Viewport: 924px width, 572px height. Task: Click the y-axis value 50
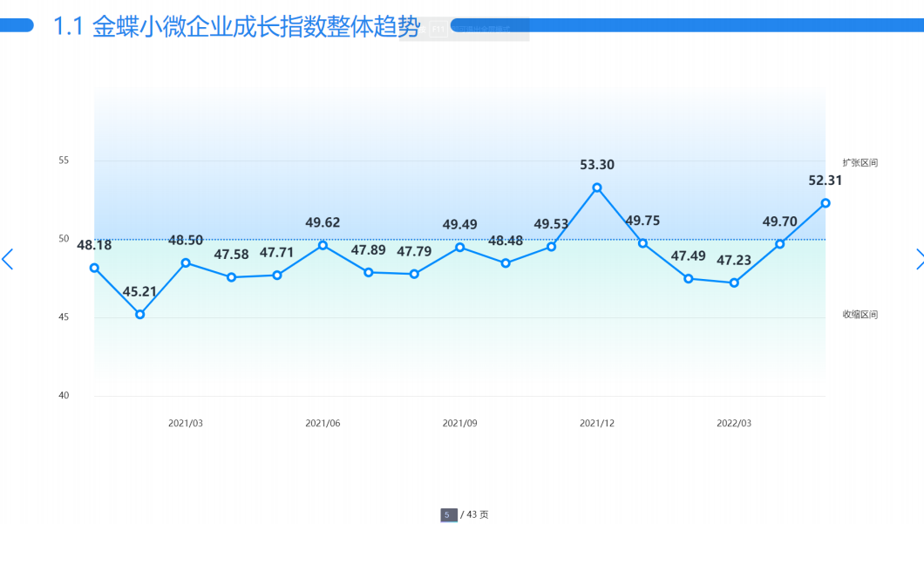pos(64,239)
